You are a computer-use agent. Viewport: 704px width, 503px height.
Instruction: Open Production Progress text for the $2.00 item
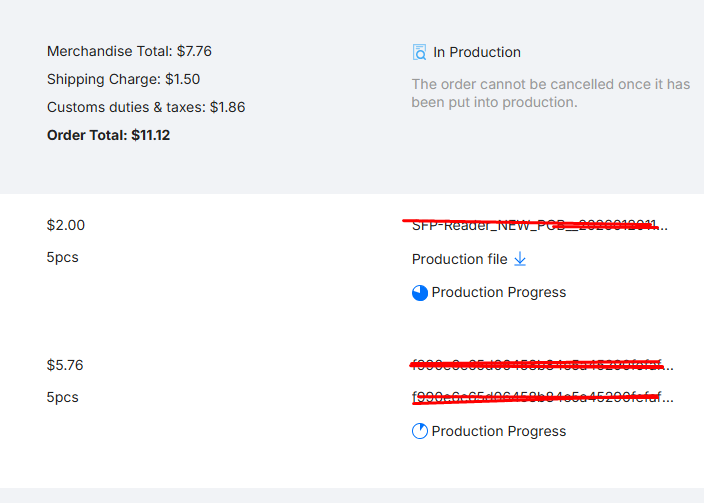pyautogui.click(x=499, y=293)
